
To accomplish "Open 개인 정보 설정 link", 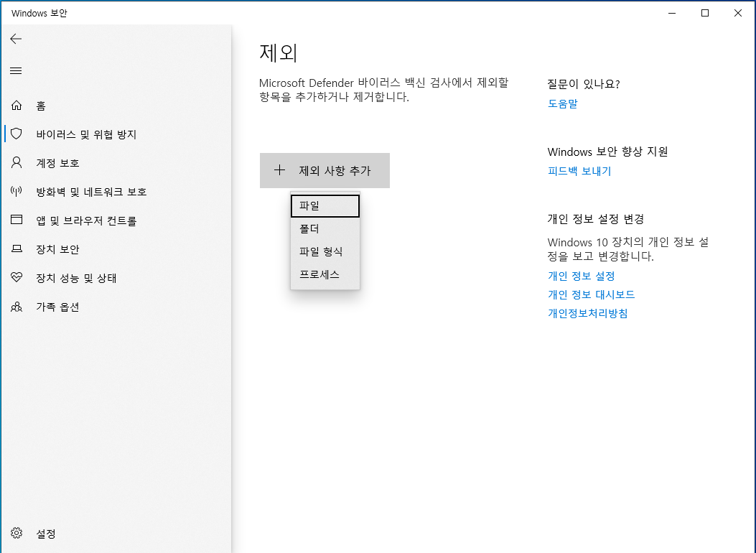I will (x=581, y=276).
